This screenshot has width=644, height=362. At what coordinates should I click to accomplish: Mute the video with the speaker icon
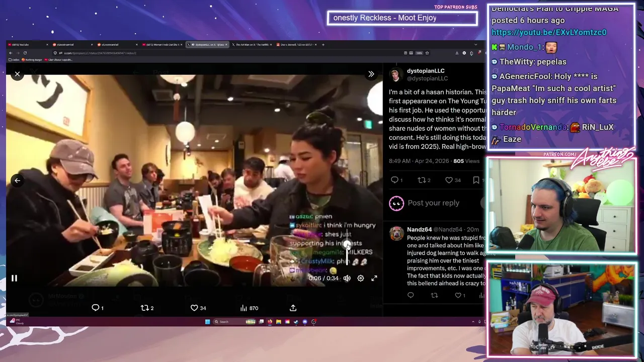[347, 278]
